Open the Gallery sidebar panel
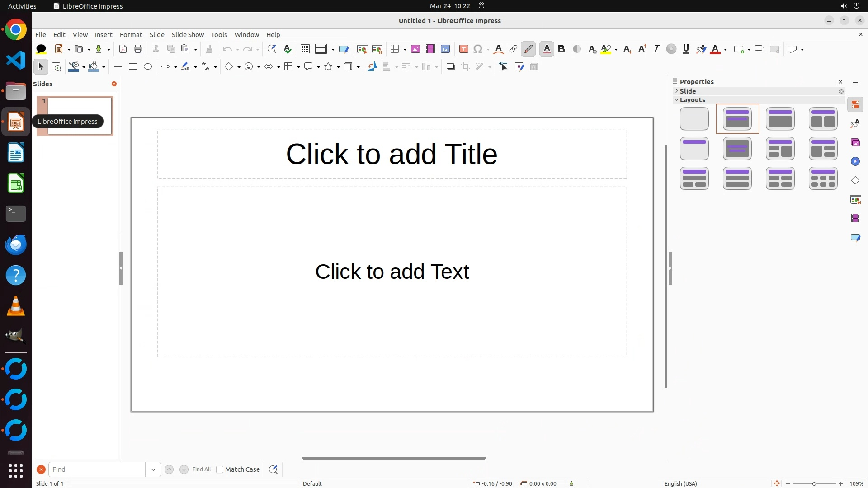 point(855,143)
